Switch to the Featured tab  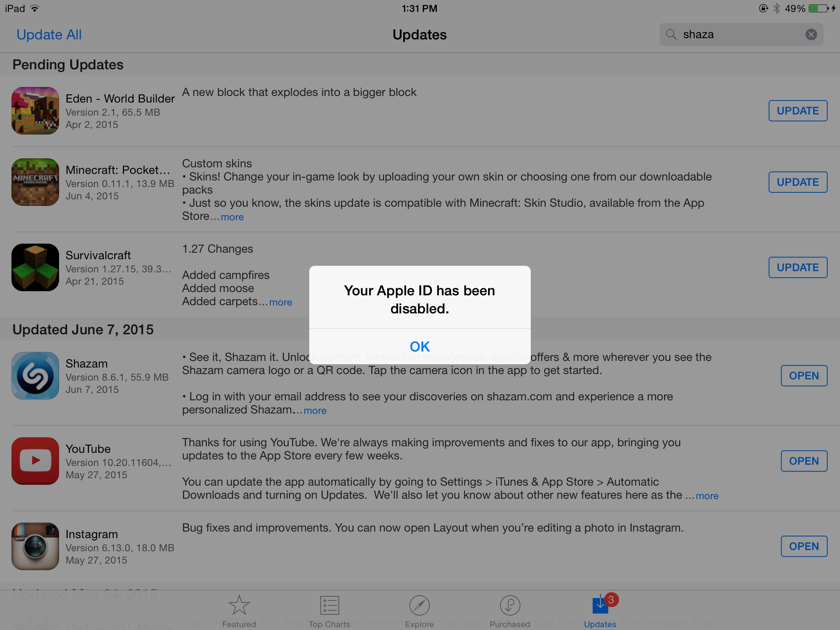pyautogui.click(x=239, y=611)
